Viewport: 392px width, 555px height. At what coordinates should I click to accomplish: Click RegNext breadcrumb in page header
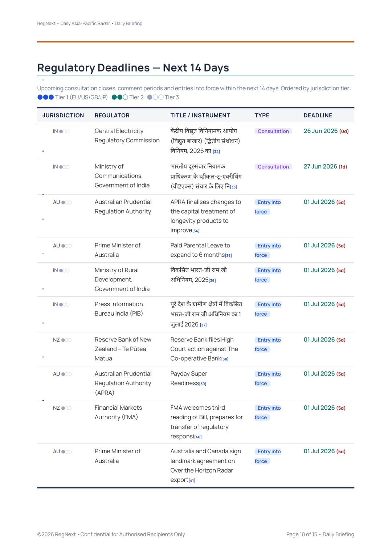[x=46, y=24]
